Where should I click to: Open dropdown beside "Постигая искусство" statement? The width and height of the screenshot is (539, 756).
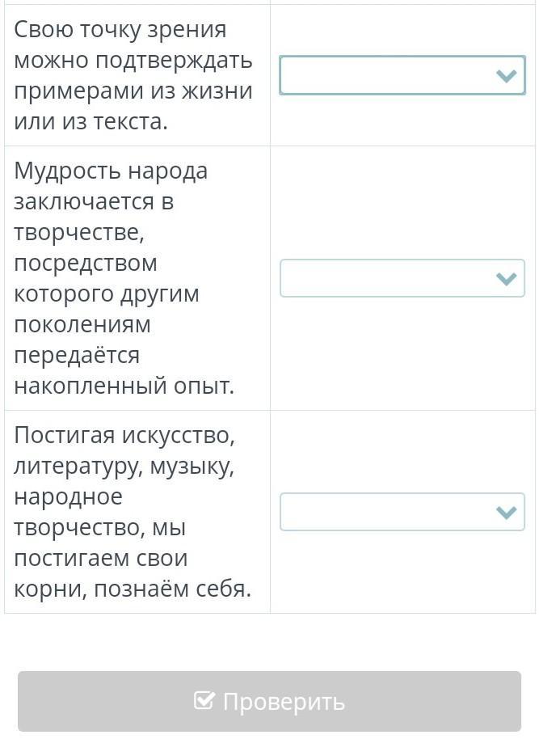pyautogui.click(x=402, y=512)
